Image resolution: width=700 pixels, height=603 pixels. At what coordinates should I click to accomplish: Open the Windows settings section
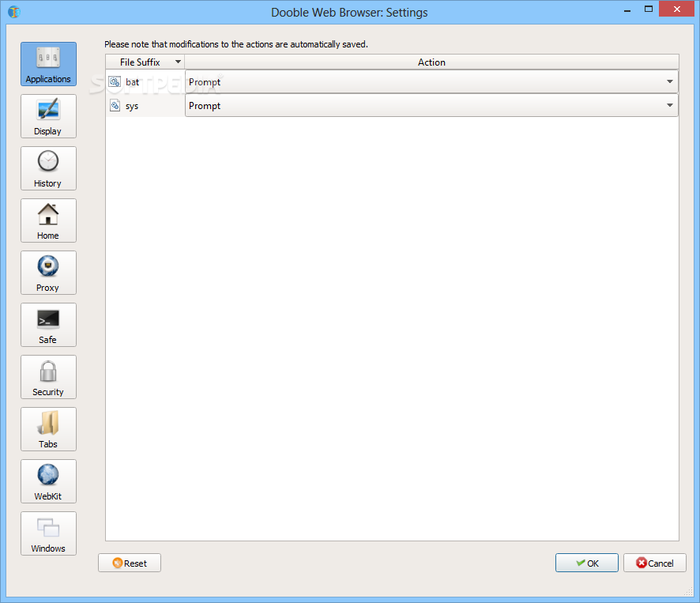48,533
